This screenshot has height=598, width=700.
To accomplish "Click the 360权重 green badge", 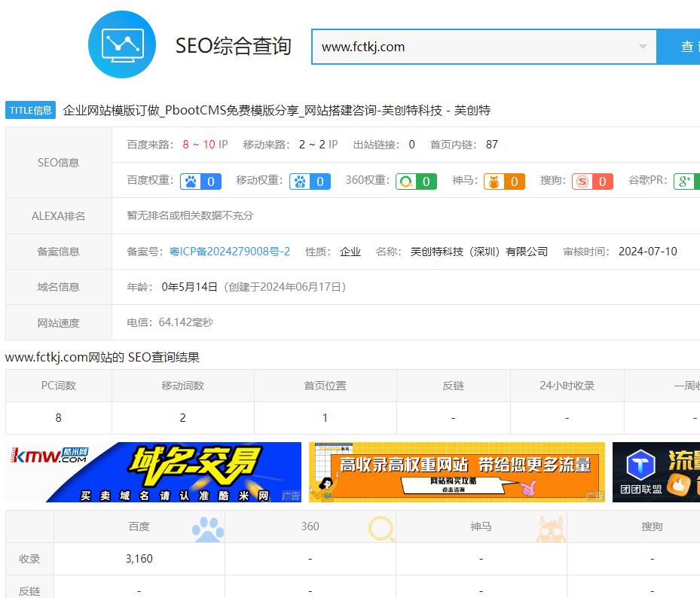I will pyautogui.click(x=416, y=182).
